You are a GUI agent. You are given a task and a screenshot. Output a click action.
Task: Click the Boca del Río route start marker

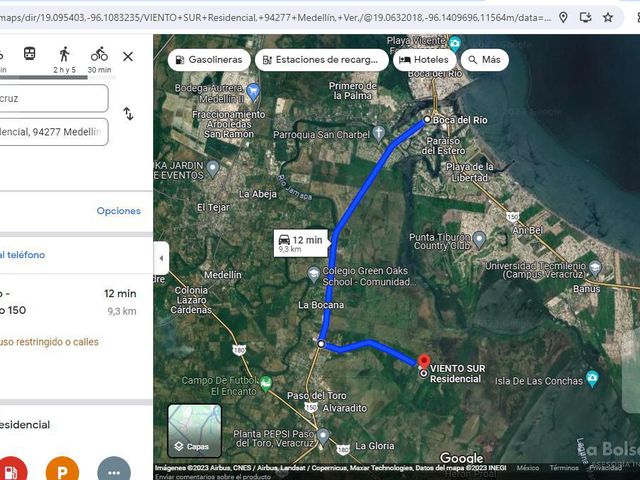[427, 120]
